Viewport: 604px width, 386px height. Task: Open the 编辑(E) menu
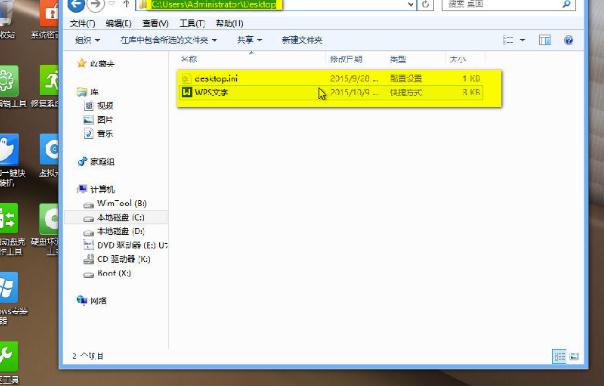(x=118, y=23)
